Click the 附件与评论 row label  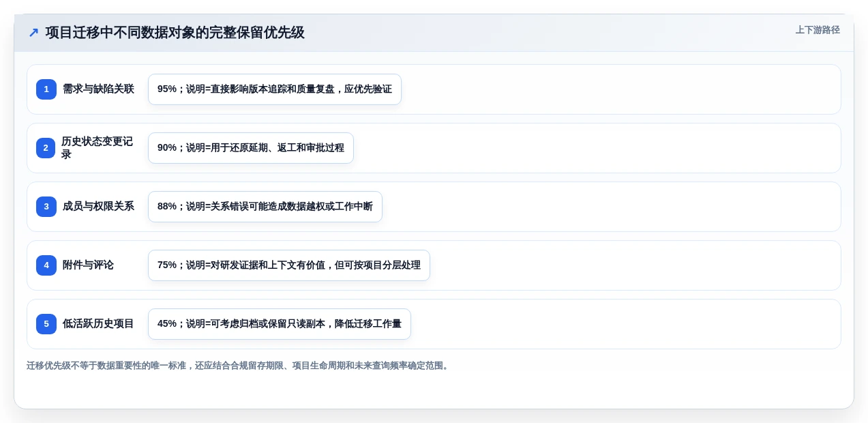point(88,265)
